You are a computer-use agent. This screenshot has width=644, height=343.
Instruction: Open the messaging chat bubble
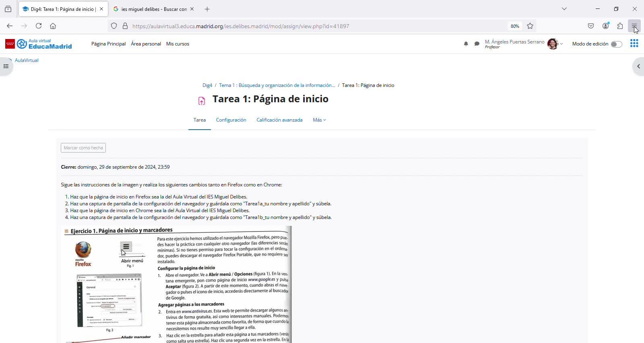tap(477, 44)
